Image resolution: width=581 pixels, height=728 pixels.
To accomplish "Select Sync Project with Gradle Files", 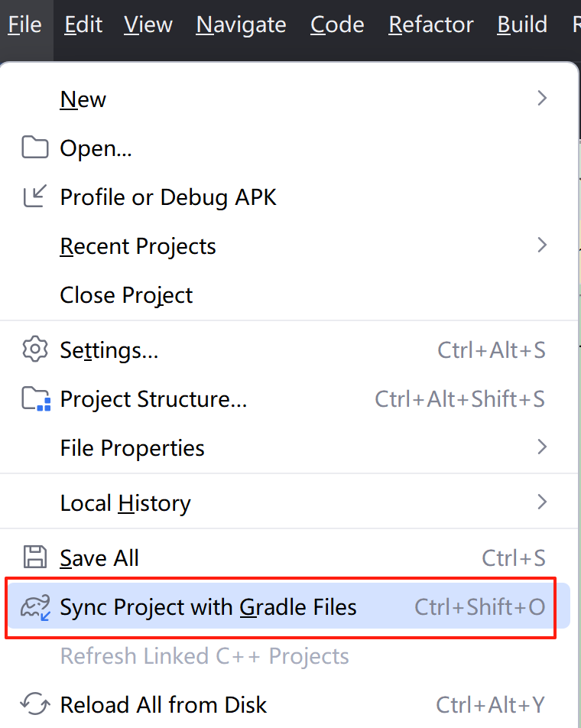I will [x=208, y=606].
